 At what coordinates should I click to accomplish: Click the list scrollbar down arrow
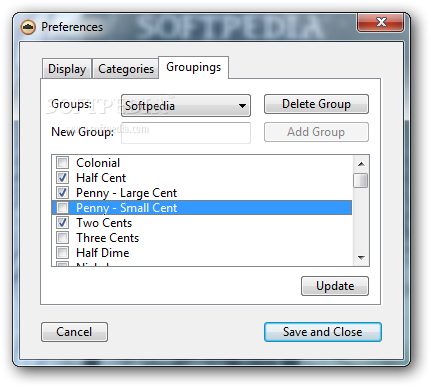coord(361,257)
